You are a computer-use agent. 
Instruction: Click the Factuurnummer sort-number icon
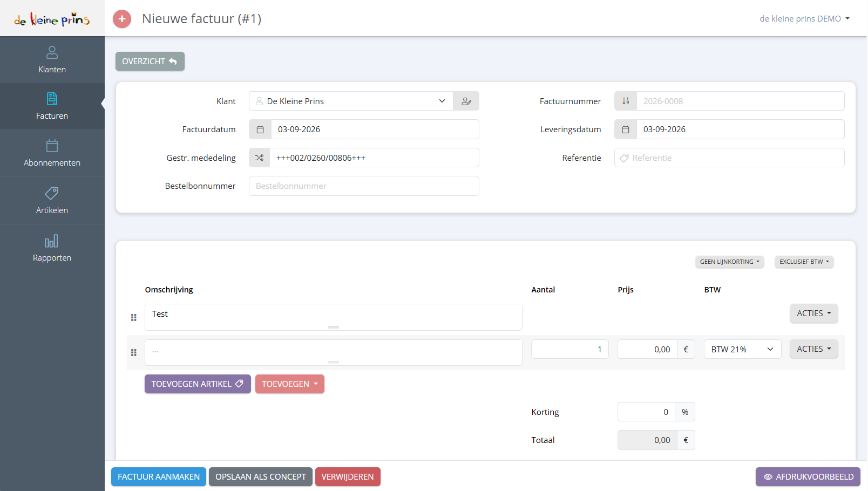pyautogui.click(x=626, y=101)
